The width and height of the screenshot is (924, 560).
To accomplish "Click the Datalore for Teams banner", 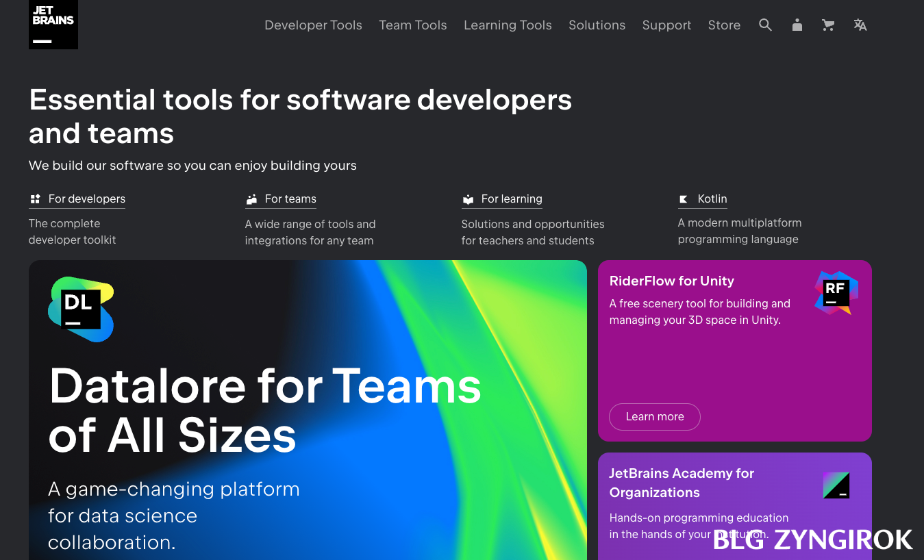I will (x=307, y=411).
